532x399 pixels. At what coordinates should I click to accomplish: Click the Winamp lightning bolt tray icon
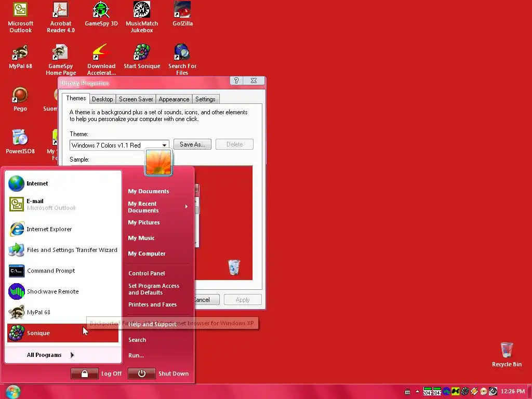[474, 392]
